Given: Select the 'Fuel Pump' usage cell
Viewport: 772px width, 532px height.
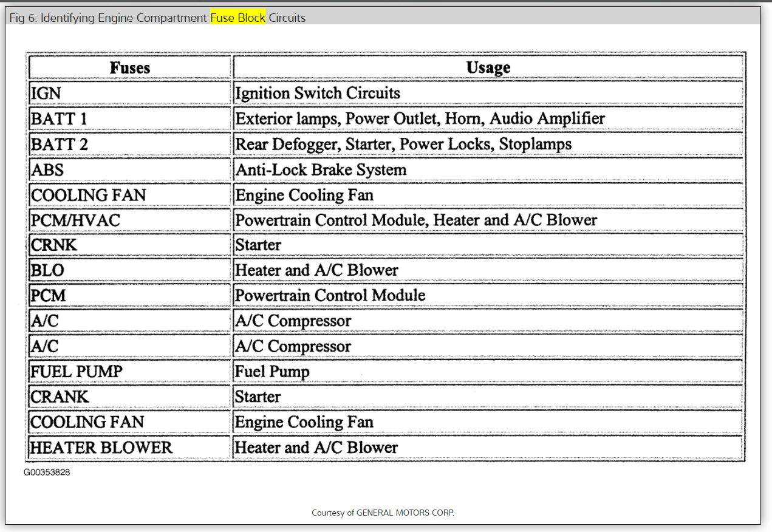Looking at the screenshot, I should 488,371.
